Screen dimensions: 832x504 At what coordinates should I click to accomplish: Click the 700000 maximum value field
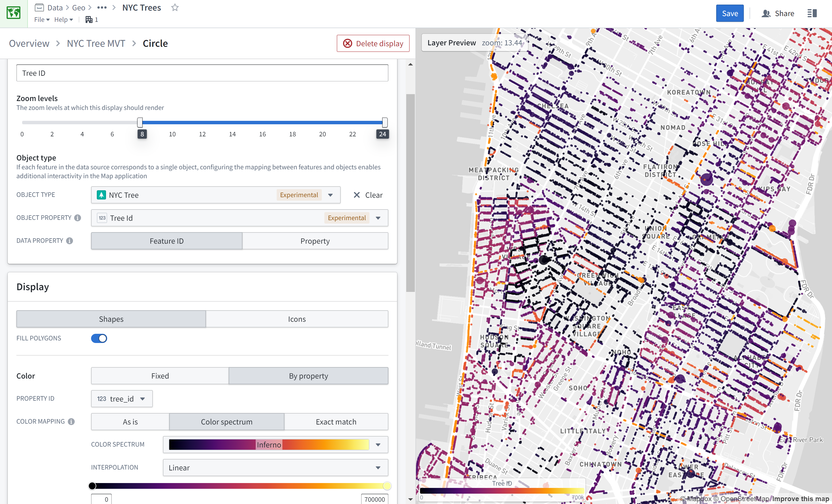pos(374,499)
